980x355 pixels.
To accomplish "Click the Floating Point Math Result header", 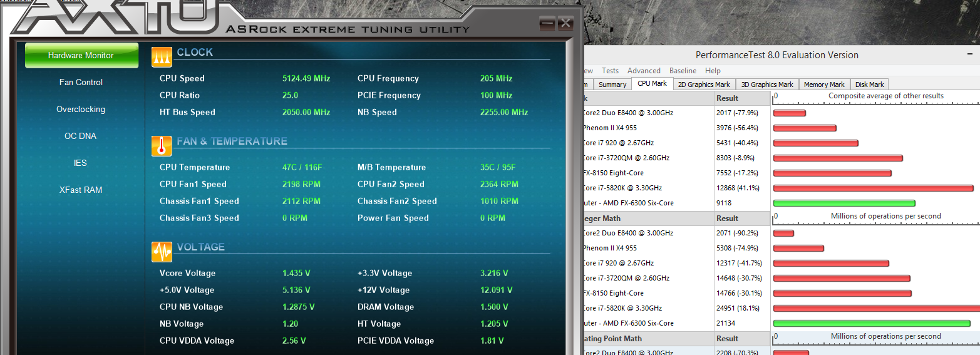I will [x=741, y=339].
